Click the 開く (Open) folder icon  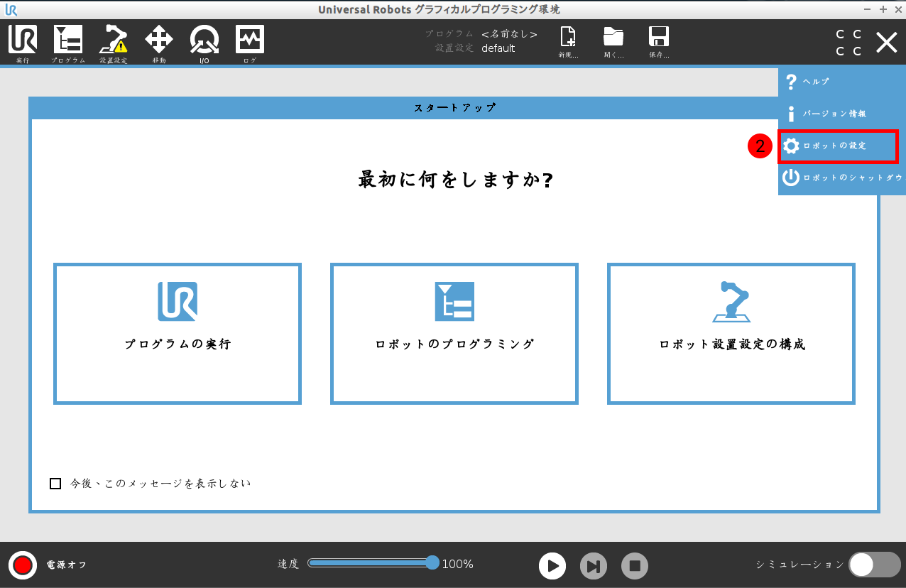point(613,41)
